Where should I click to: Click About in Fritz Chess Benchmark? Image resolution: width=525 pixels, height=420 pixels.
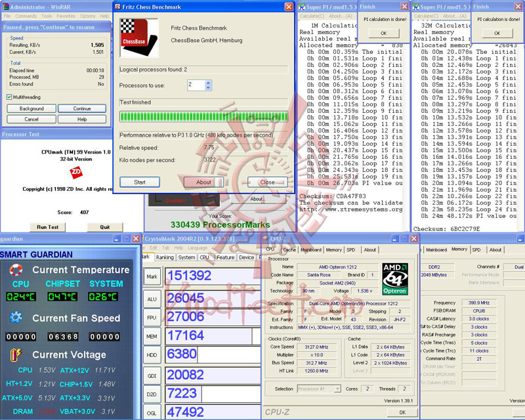[x=203, y=182]
